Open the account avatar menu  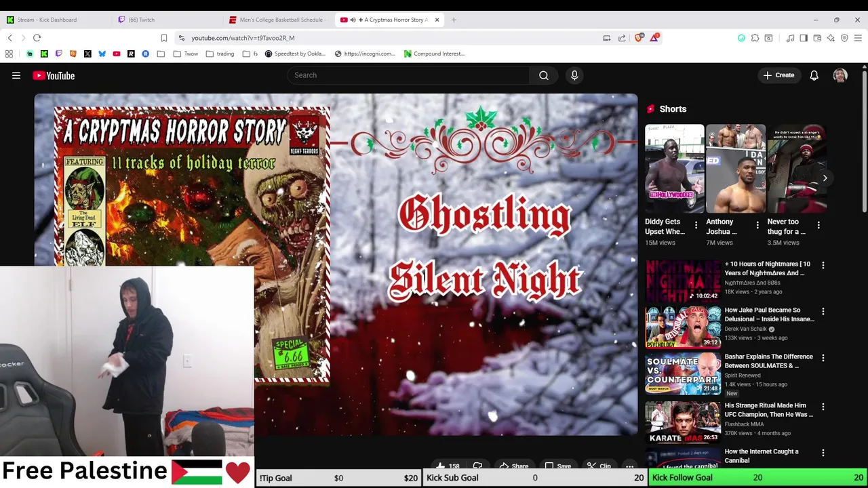840,75
